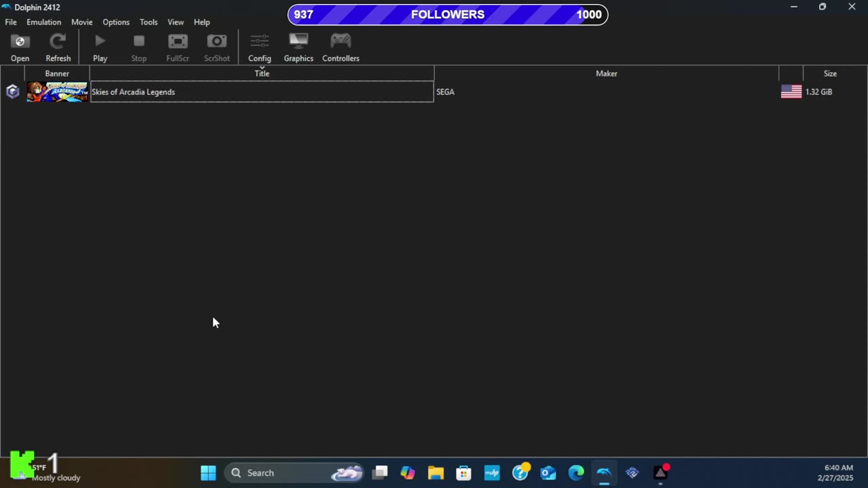
Task: Click the US flag region icon
Action: point(791,91)
